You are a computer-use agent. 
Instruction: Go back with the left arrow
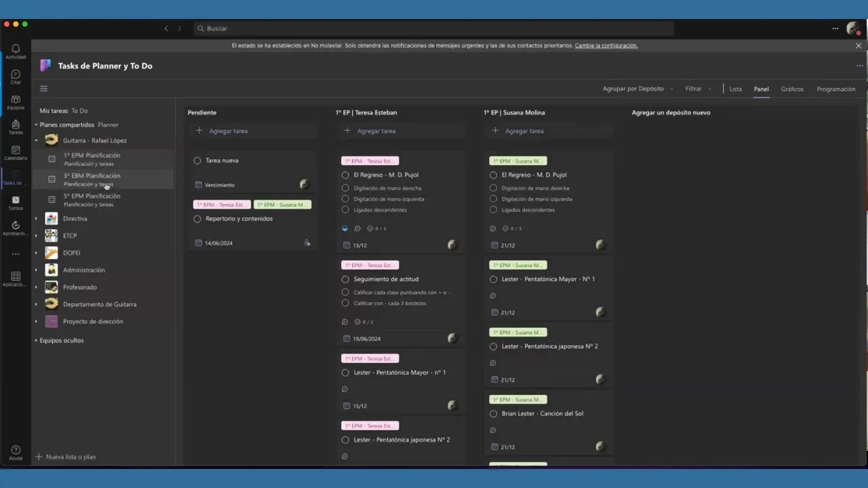tap(166, 28)
